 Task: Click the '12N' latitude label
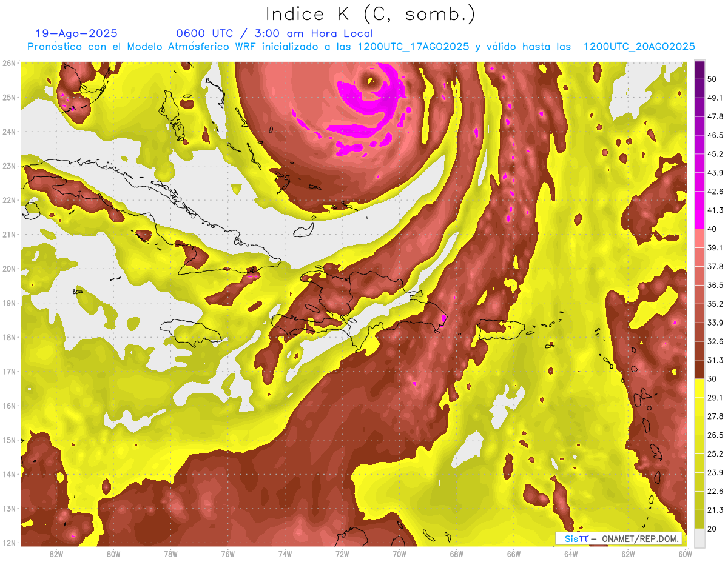[x=9, y=543]
